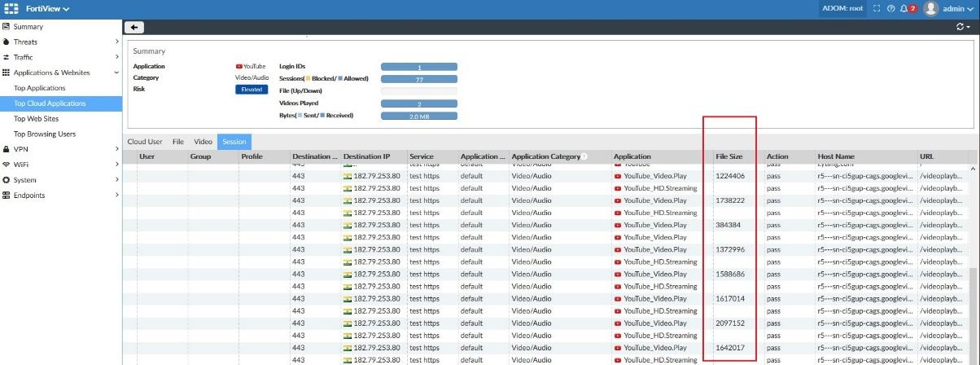The width and height of the screenshot is (980, 365).
Task: Click the flag icon in the 1617014 row
Action: 348,299
